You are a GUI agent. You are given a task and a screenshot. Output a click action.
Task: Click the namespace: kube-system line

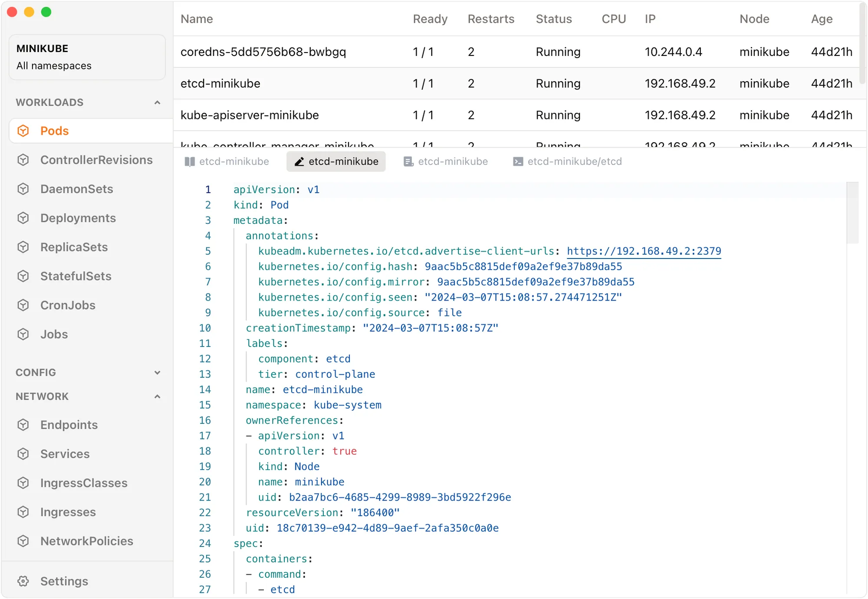[313, 405]
